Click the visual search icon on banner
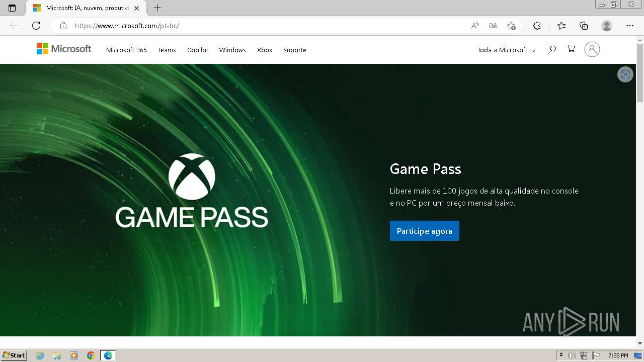Screen dimensions: 644x362 [x=625, y=74]
